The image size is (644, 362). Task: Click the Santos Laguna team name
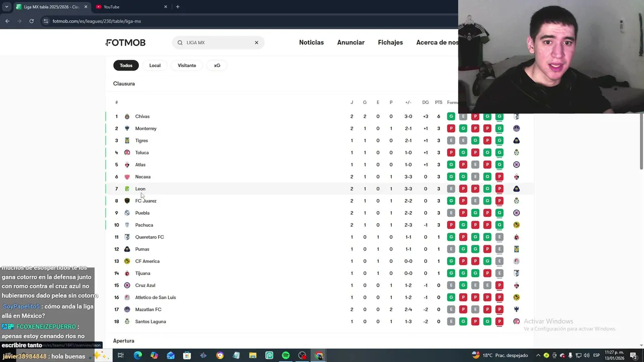150,322
